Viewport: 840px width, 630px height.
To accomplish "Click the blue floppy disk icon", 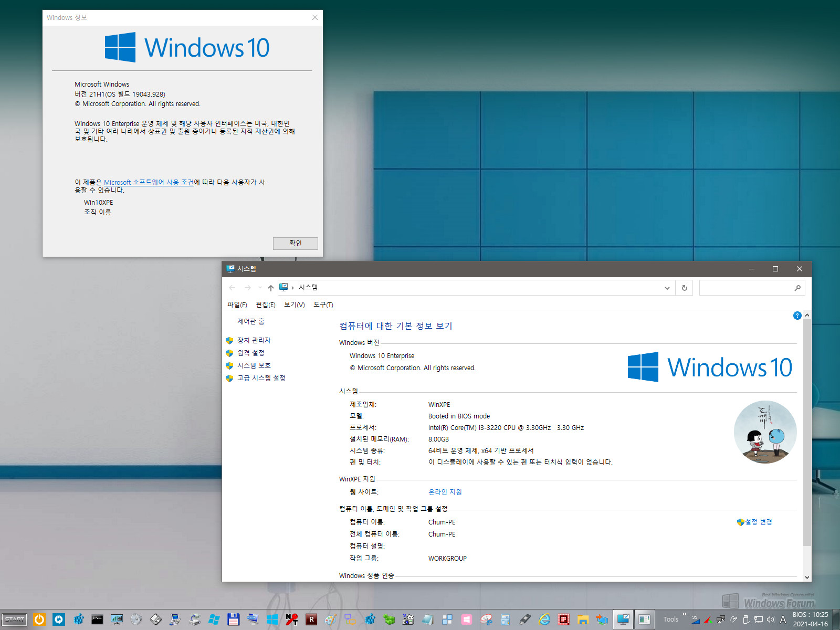I will click(x=233, y=619).
